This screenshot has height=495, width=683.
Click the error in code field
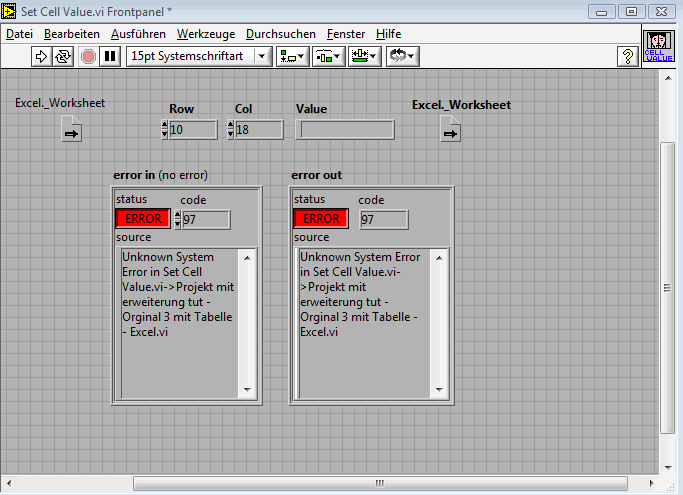coord(206,220)
